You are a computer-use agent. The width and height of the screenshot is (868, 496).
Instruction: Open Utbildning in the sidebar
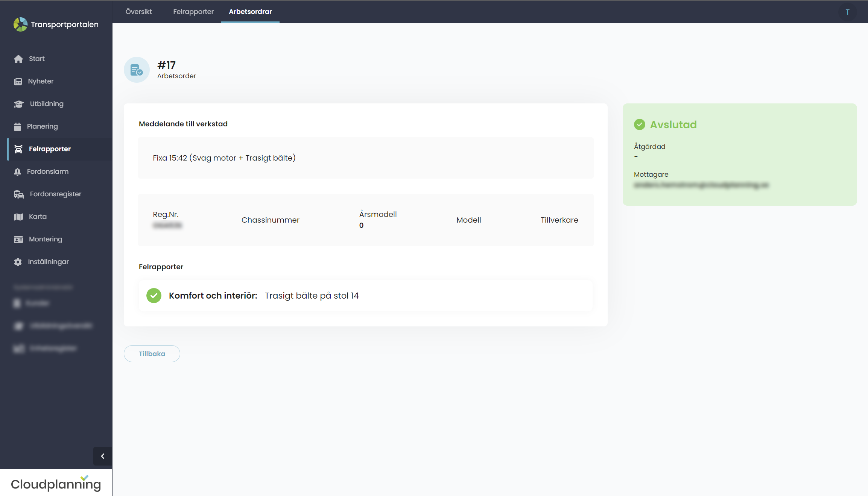59,104
